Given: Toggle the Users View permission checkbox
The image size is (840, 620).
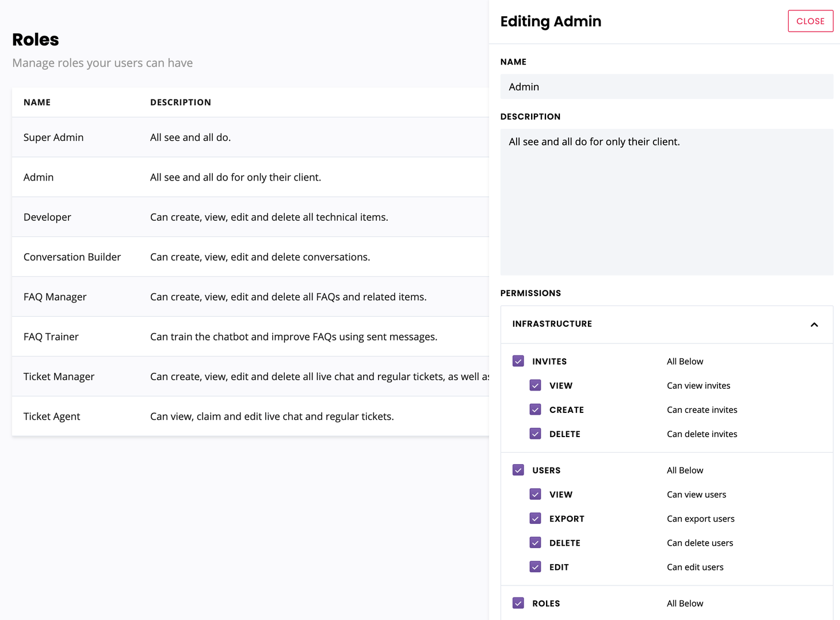Looking at the screenshot, I should point(536,494).
